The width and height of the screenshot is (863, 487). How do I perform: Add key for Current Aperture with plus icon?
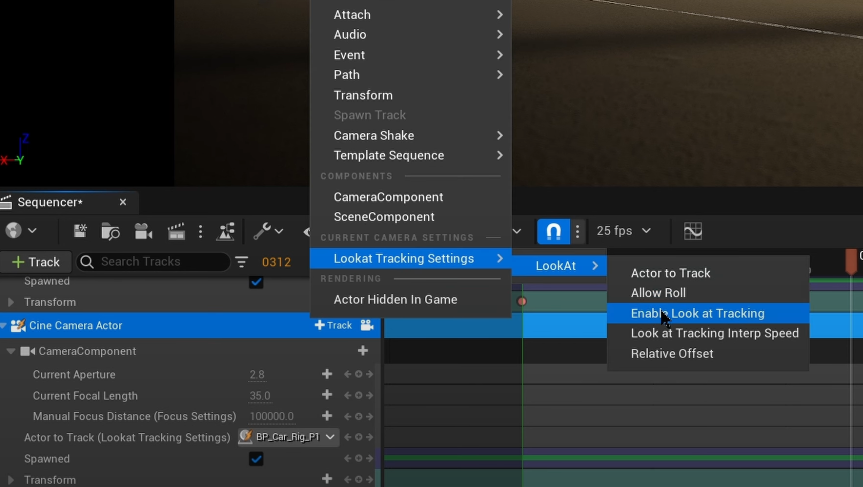326,374
